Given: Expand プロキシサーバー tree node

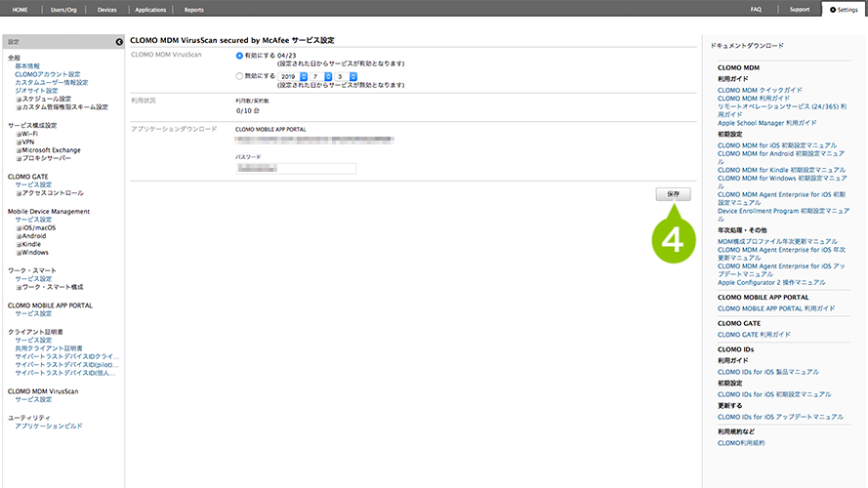Looking at the screenshot, I should click(19, 159).
